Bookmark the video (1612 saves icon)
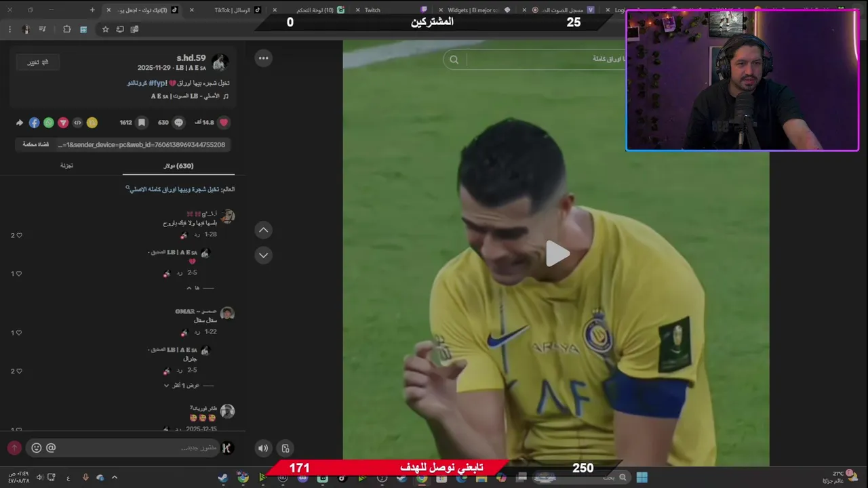Screen dimensions: 868x488 click(142, 123)
